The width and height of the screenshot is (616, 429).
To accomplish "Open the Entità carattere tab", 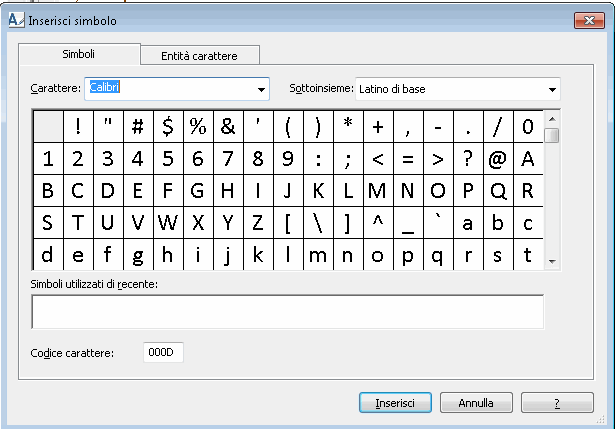I will (x=200, y=55).
